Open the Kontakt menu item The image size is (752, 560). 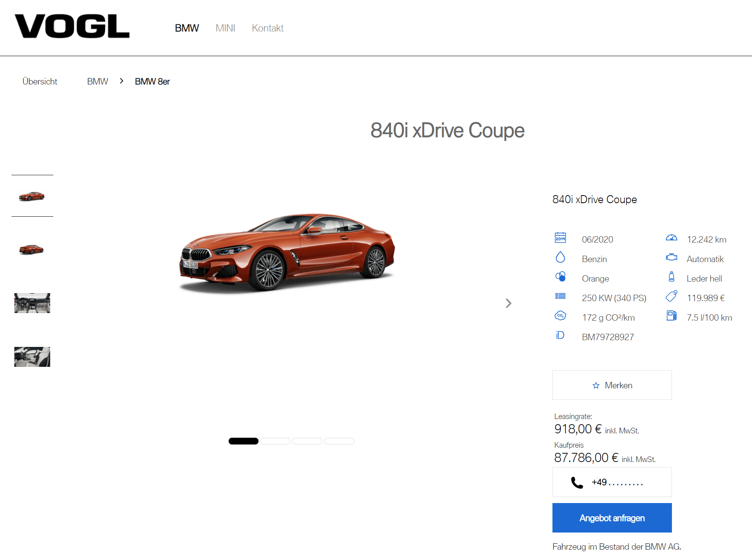pyautogui.click(x=268, y=28)
